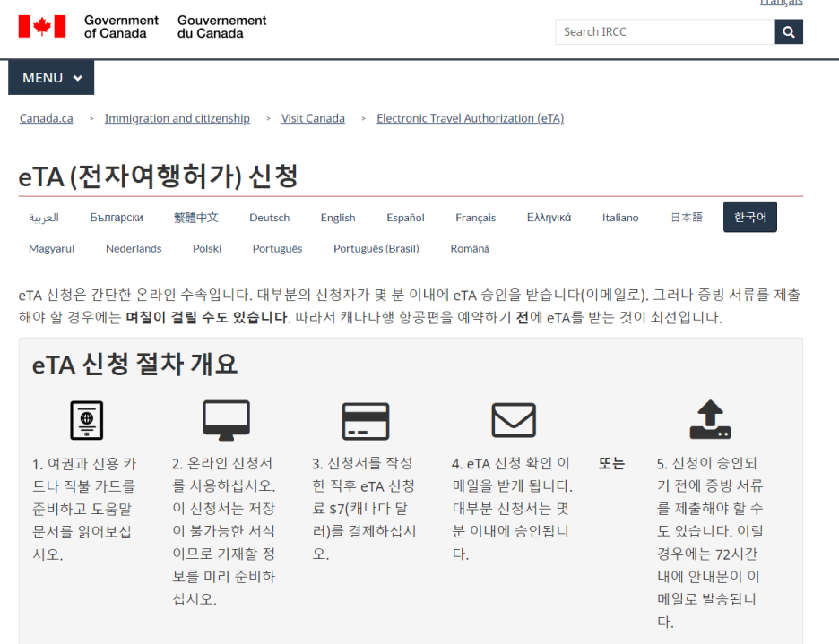Select the Magyarul language tab
This screenshot has width=839, height=644.
pyautogui.click(x=51, y=248)
